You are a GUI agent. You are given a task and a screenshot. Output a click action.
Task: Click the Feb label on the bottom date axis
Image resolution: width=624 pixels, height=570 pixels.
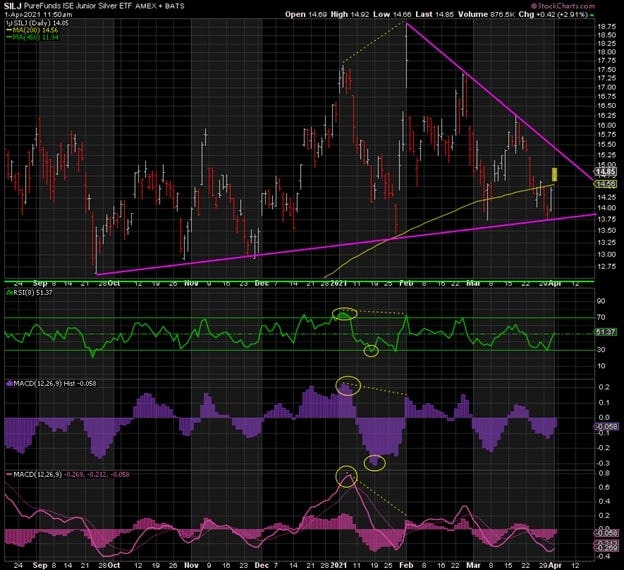click(x=406, y=565)
